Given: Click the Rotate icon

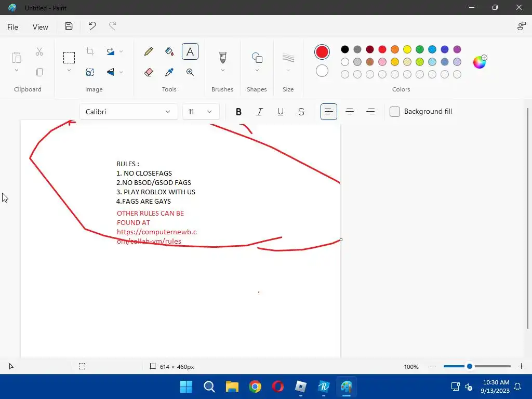Looking at the screenshot, I should point(111,51).
